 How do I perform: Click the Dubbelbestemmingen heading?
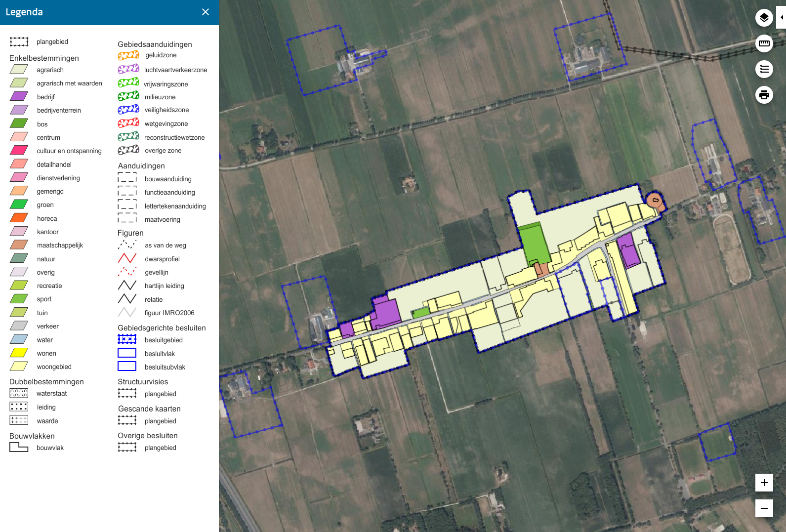46,382
